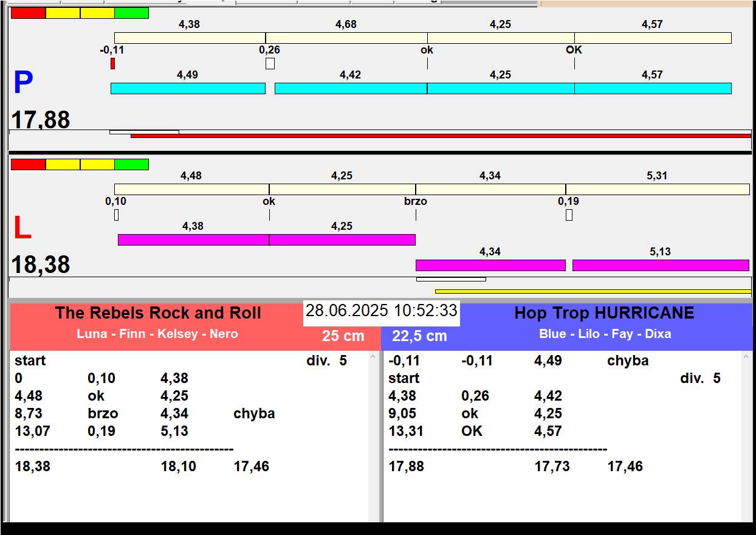Viewport: 756px width, 535px height.
Task: Click the red progress bar in lane P
Action: (x=441, y=136)
